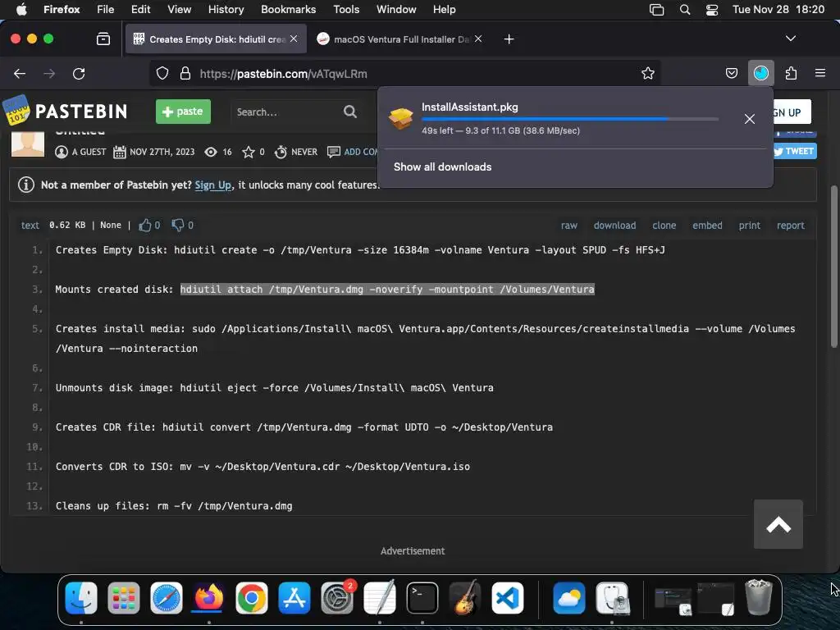The width and height of the screenshot is (840, 630).
Task: Click the InstallAssistant.pkg download progress bar
Action: [570, 119]
